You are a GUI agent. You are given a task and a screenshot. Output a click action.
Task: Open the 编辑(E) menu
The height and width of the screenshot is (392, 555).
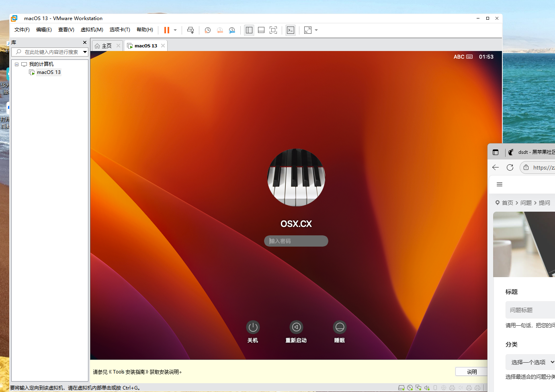coord(44,30)
